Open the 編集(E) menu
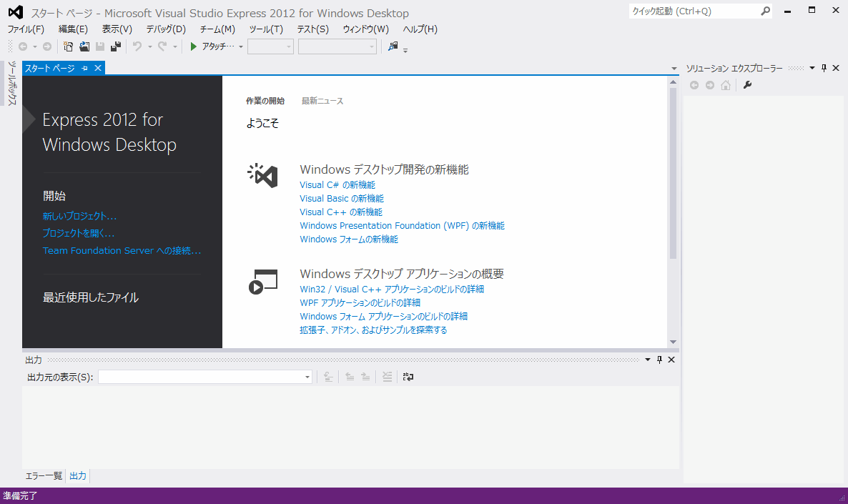This screenshot has height=504, width=848. coord(73,29)
